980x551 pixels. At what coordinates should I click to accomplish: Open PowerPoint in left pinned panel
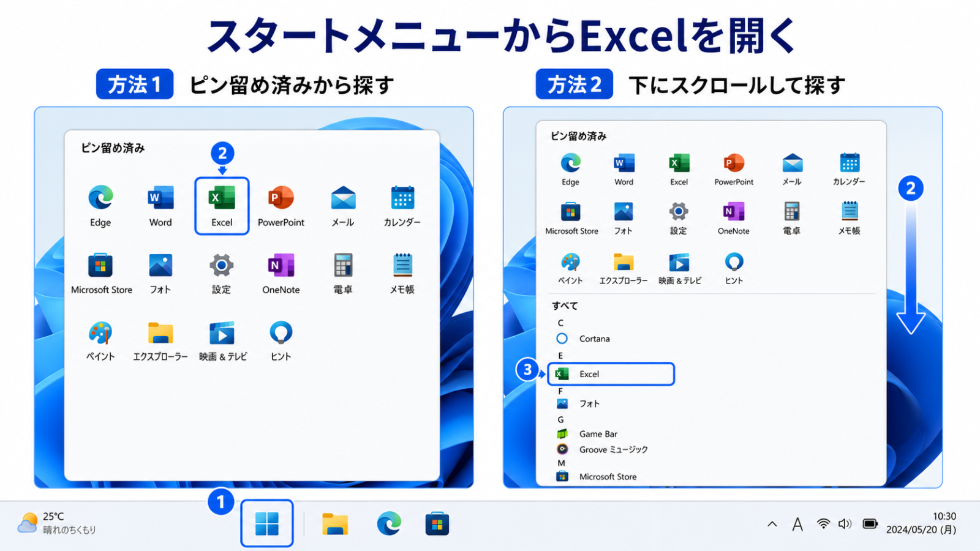tap(281, 206)
